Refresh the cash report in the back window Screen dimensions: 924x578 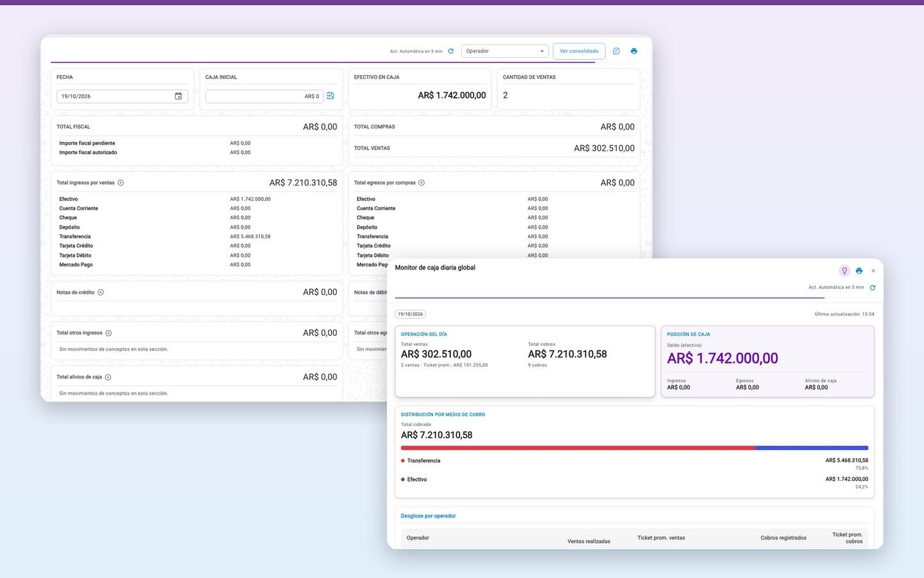(450, 51)
